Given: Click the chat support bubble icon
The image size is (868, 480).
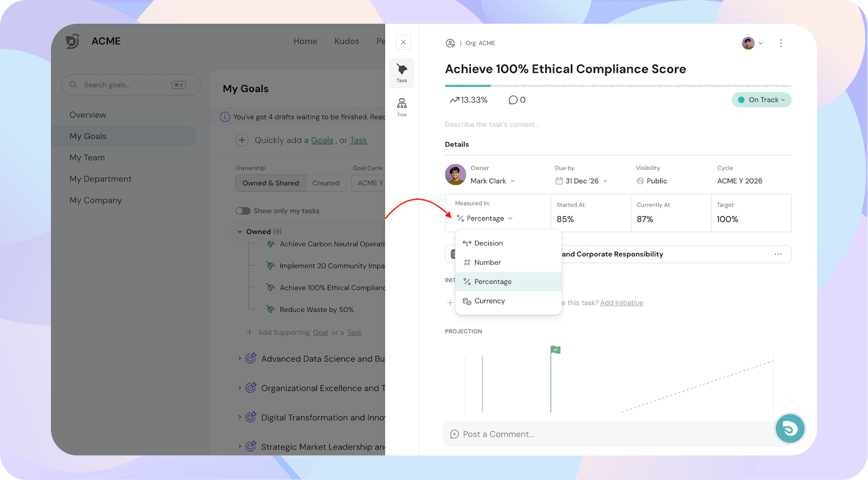Looking at the screenshot, I should click(x=790, y=428).
